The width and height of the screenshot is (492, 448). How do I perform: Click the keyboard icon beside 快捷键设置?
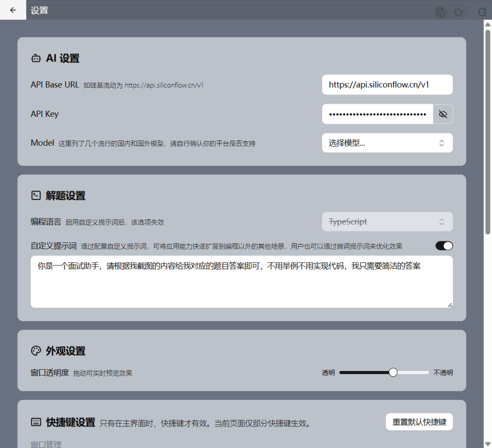(36, 422)
